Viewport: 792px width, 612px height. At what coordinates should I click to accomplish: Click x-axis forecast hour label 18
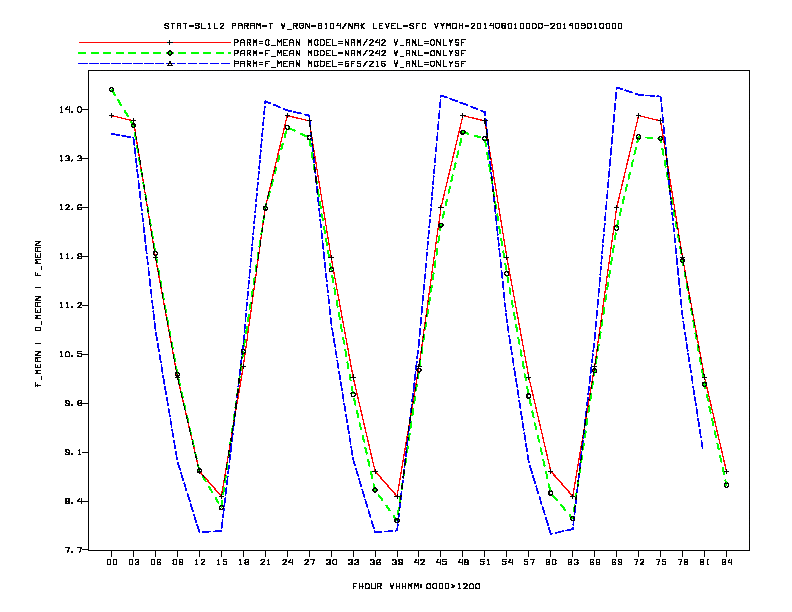click(x=243, y=562)
